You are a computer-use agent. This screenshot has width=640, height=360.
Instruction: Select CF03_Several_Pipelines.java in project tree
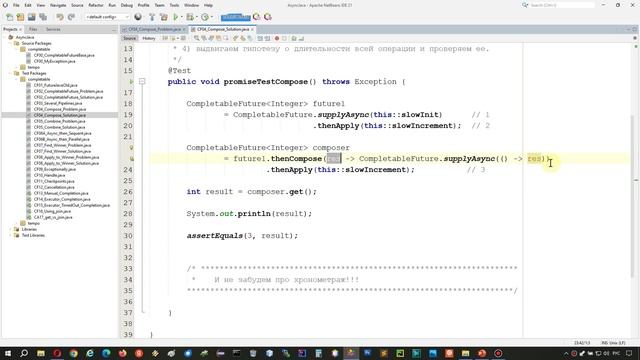58,103
